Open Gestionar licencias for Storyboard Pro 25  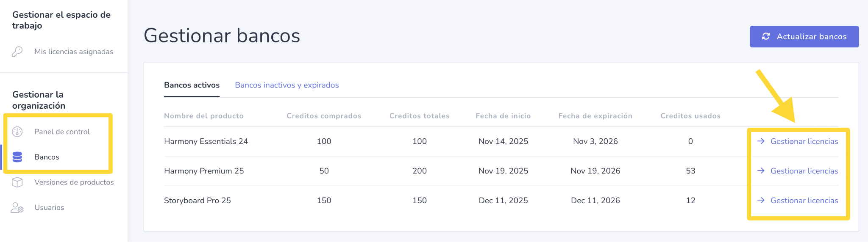(x=797, y=201)
